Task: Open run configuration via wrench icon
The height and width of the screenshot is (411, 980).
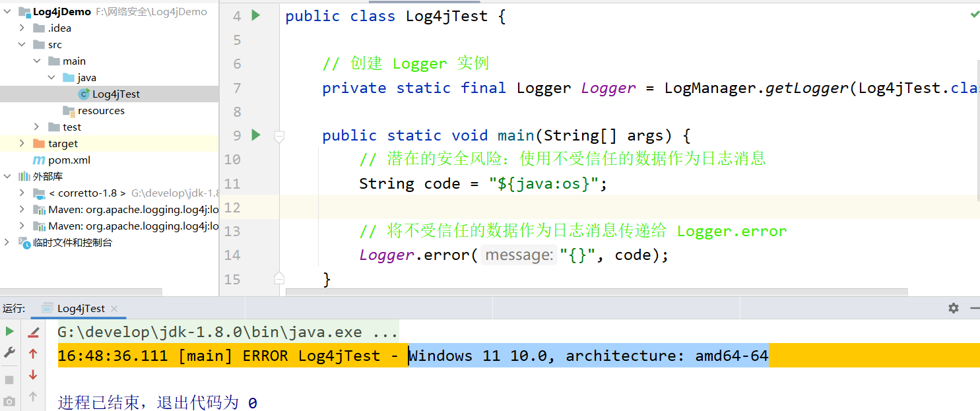Action: pyautogui.click(x=9, y=353)
